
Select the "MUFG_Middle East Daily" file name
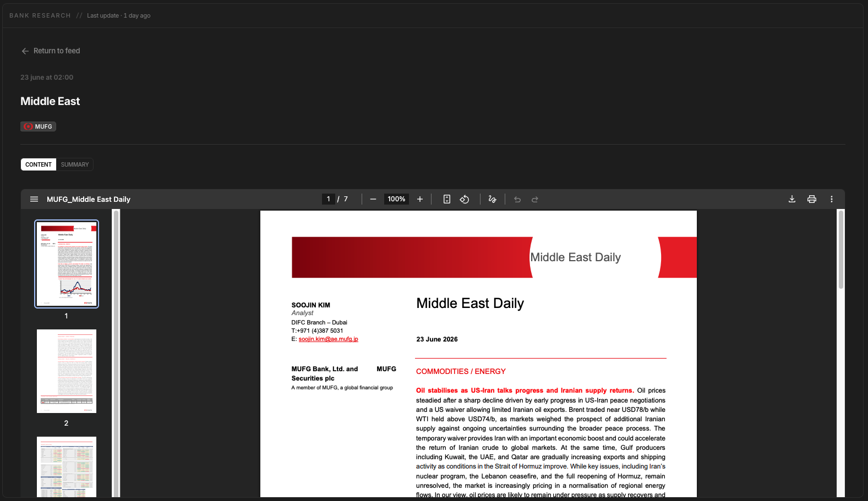89,199
